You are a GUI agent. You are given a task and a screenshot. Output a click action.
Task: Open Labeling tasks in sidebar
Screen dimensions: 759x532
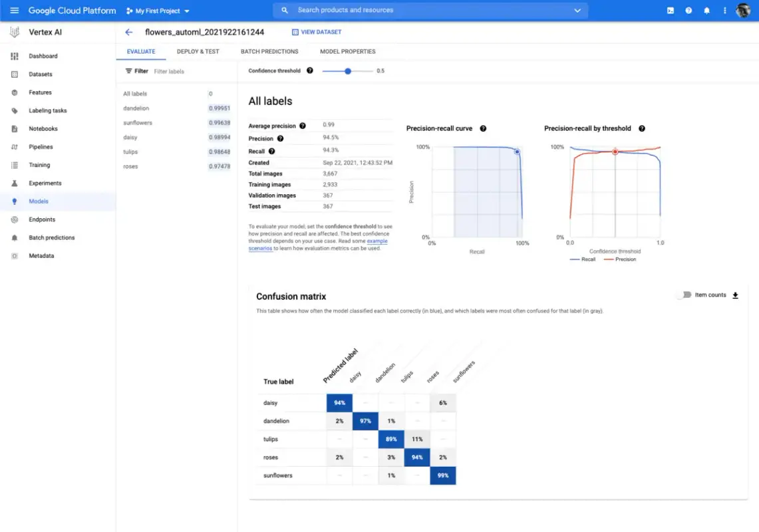click(47, 110)
